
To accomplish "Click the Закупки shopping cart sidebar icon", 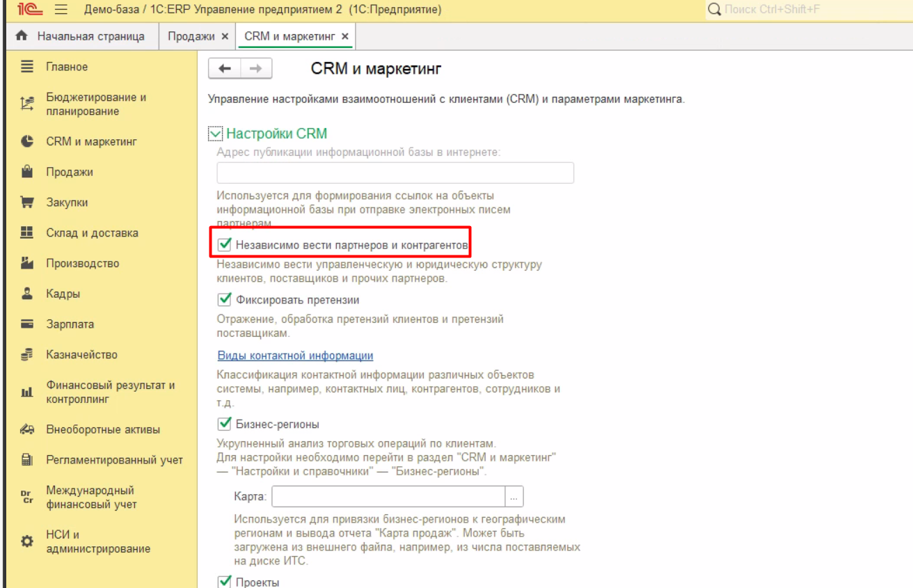I will 27,202.
